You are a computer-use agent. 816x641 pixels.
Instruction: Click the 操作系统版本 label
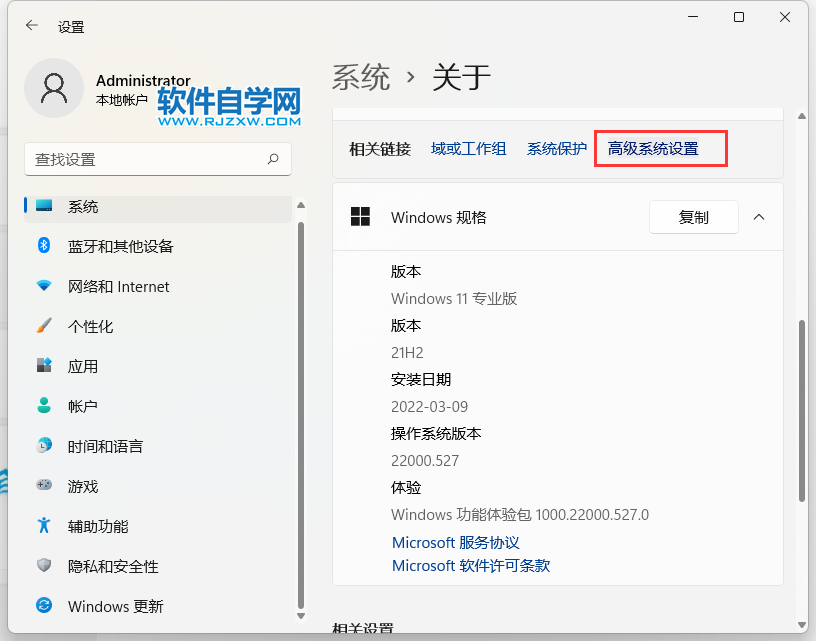point(436,433)
